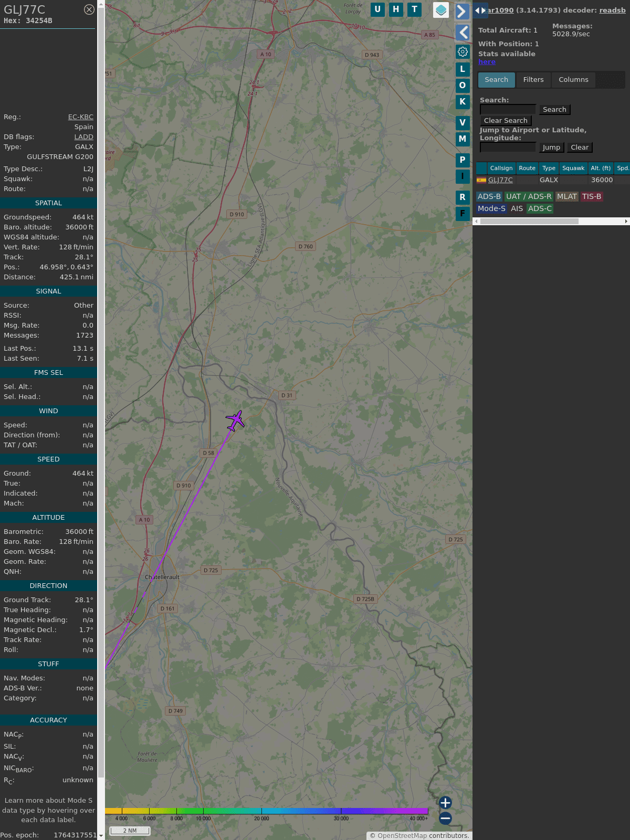630x840 pixels.
Task: Click the Search button
Action: click(x=554, y=110)
